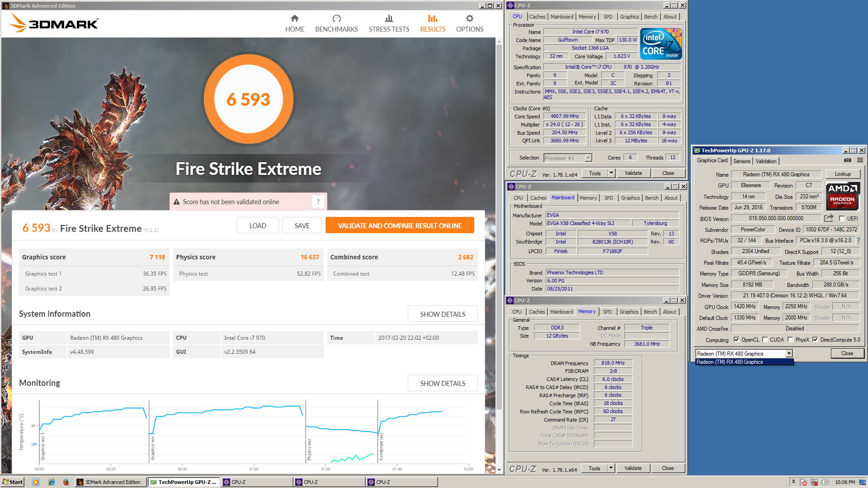Click Validate and Compare Result Online

click(400, 225)
